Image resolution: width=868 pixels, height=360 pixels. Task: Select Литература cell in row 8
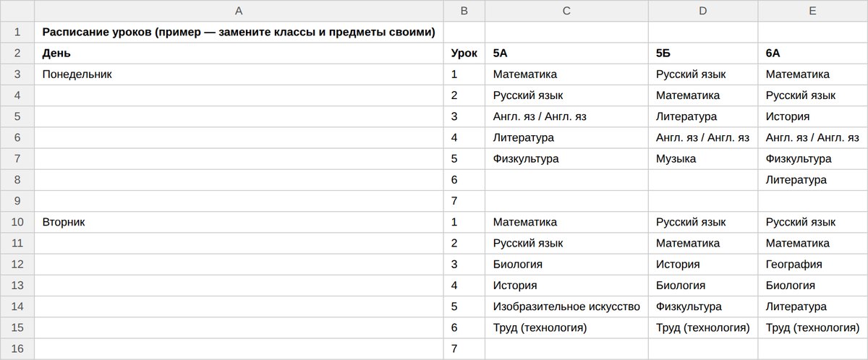click(x=813, y=180)
